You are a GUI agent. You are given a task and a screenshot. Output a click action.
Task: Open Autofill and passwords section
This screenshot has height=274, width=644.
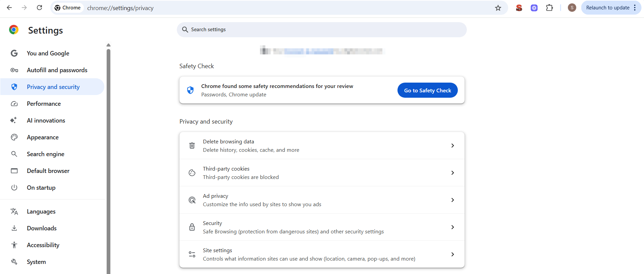(52, 70)
